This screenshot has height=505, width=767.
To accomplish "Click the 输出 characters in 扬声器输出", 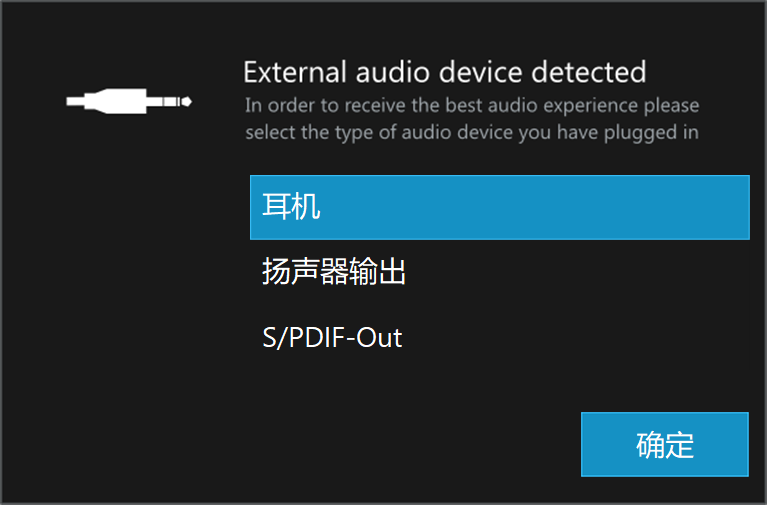I will (377, 272).
